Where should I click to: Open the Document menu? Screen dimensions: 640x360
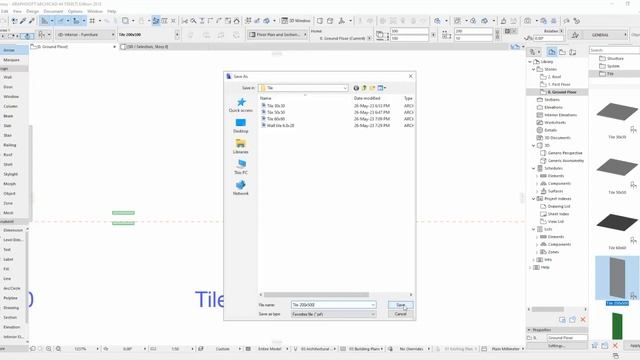point(53,11)
